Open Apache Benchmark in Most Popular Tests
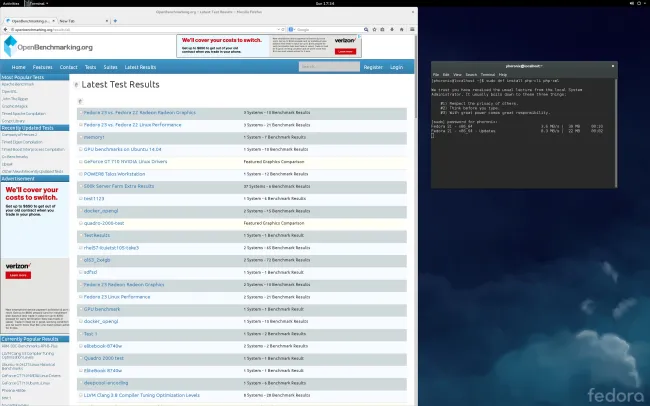 (18, 84)
